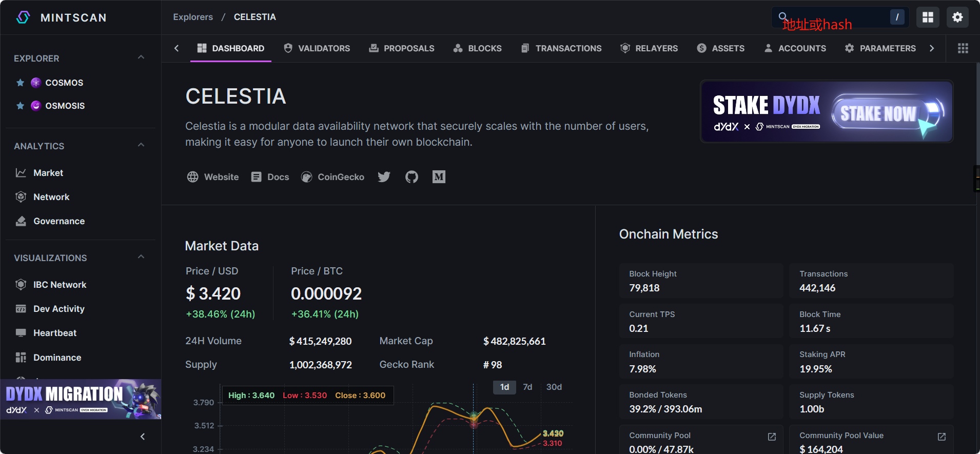Open the Twitter icon link
The width and height of the screenshot is (980, 454).
pos(384,177)
